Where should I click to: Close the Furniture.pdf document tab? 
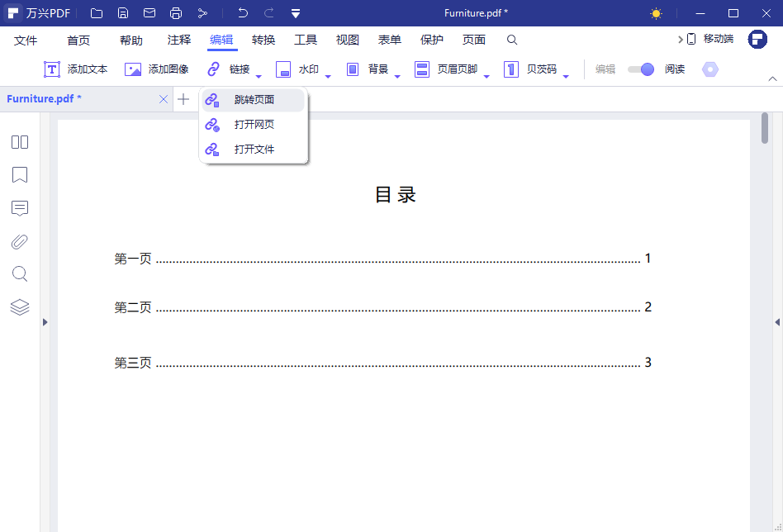[x=164, y=98]
